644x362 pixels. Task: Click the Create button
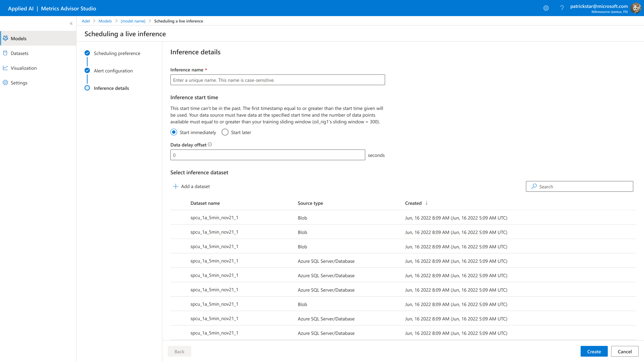594,351
